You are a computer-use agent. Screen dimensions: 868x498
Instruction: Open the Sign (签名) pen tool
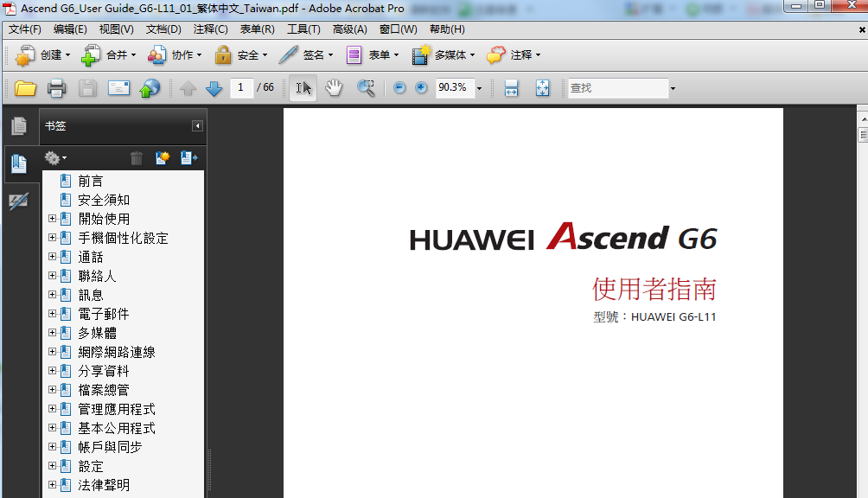point(305,55)
